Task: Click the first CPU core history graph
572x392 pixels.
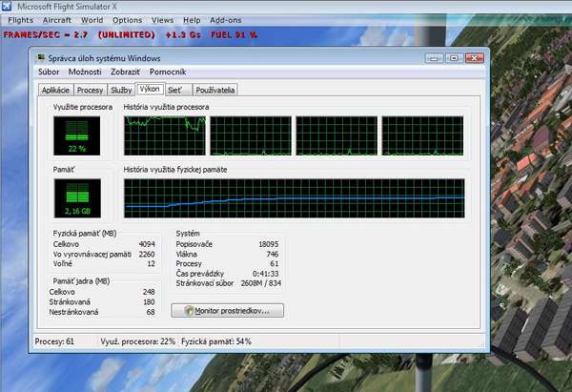Action: click(165, 135)
